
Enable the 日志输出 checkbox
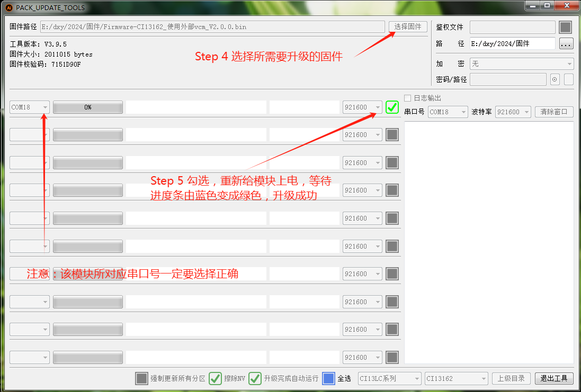click(x=408, y=98)
